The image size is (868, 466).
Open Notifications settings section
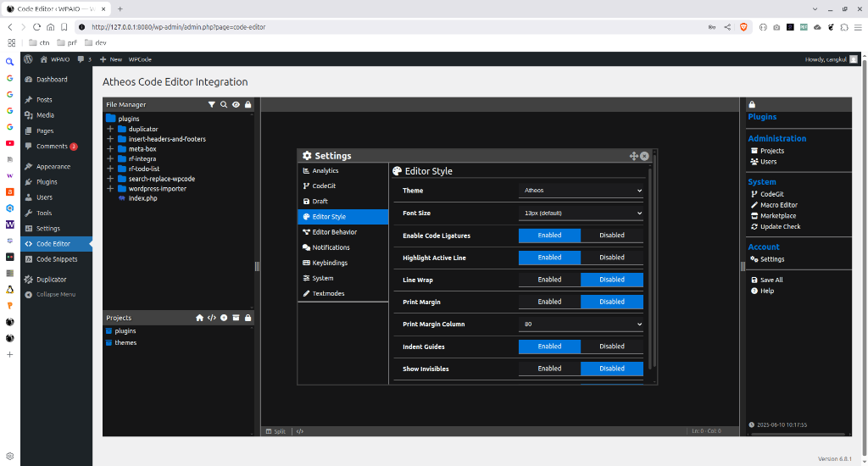tap(343, 247)
